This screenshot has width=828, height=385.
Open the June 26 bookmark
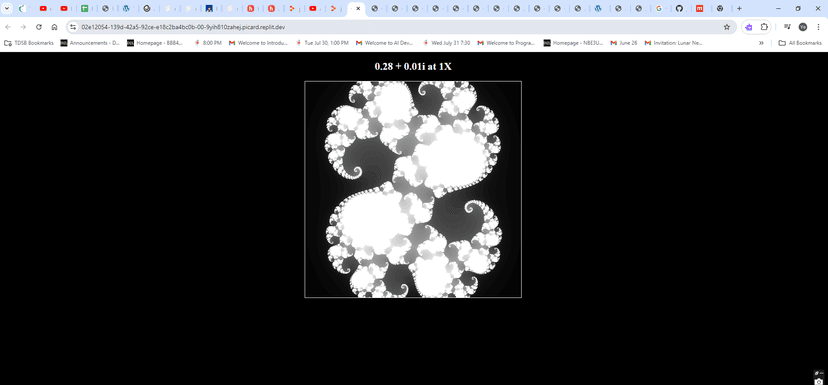624,43
